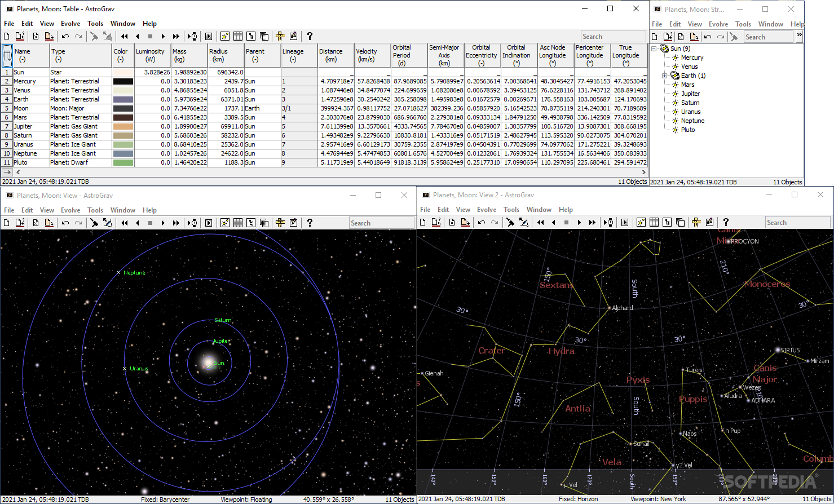
Task: Click the Search field in View window
Action: point(382,223)
